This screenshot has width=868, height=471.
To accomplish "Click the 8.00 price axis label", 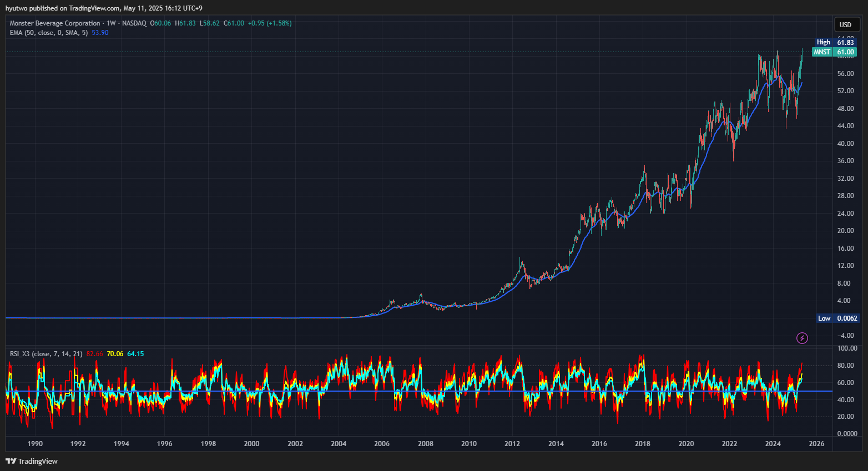I will pos(844,283).
